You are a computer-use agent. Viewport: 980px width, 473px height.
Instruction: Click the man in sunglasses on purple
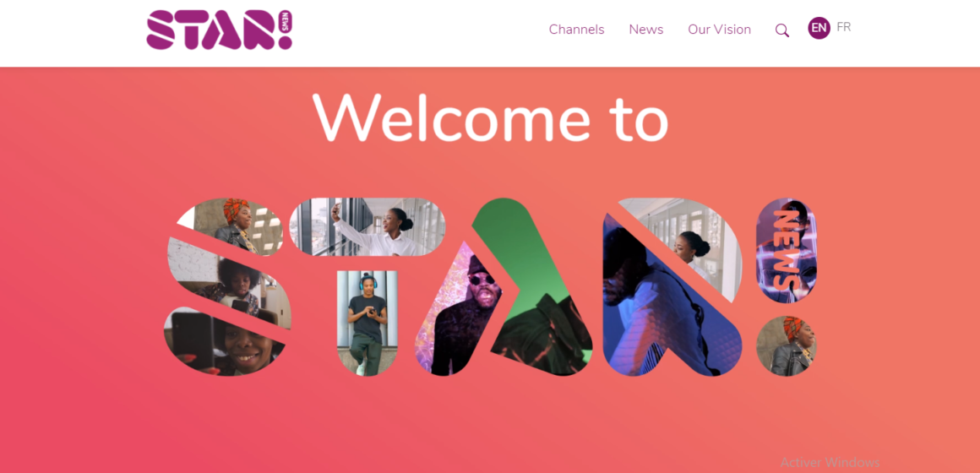pyautogui.click(x=460, y=313)
